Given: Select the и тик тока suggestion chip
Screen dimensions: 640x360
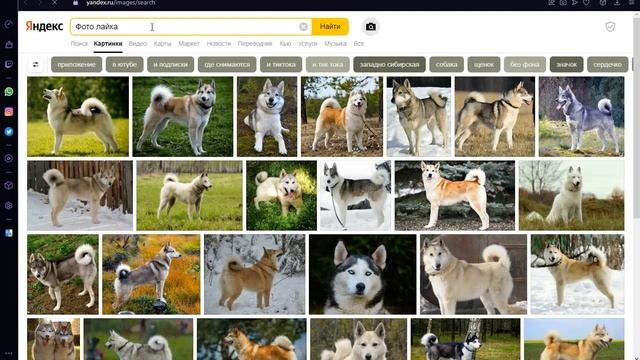Looking at the screenshot, I should click(328, 64).
